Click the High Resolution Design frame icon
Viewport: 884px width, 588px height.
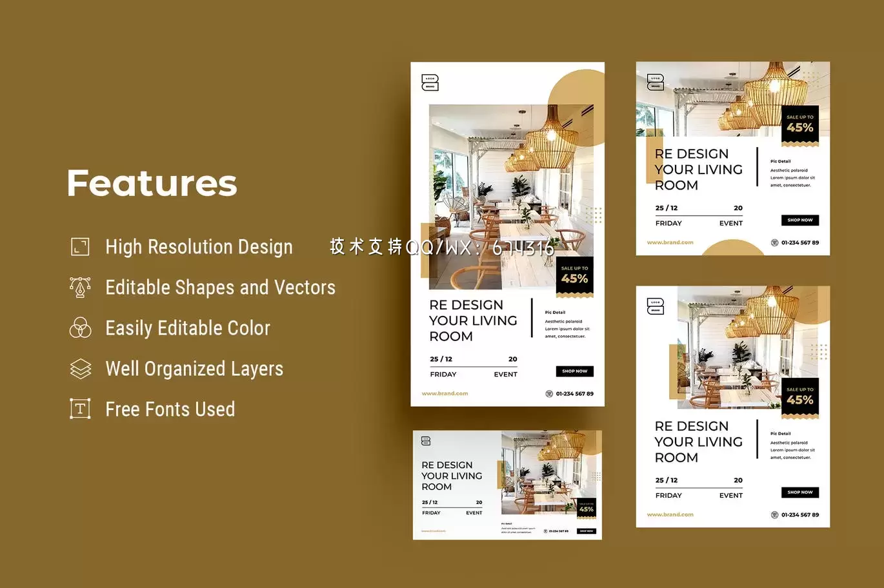[x=80, y=246]
